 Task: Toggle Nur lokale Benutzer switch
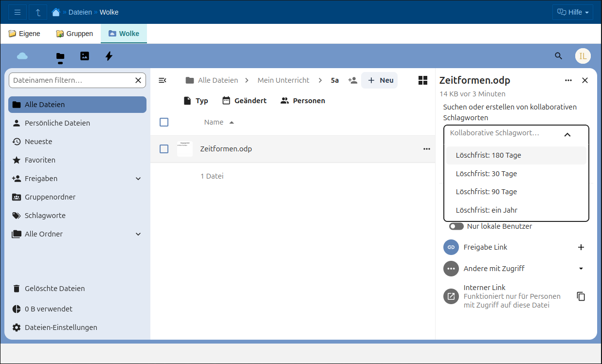click(456, 226)
